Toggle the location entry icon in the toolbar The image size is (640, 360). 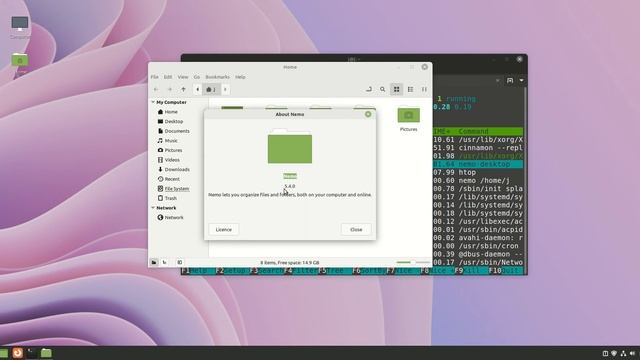369,89
